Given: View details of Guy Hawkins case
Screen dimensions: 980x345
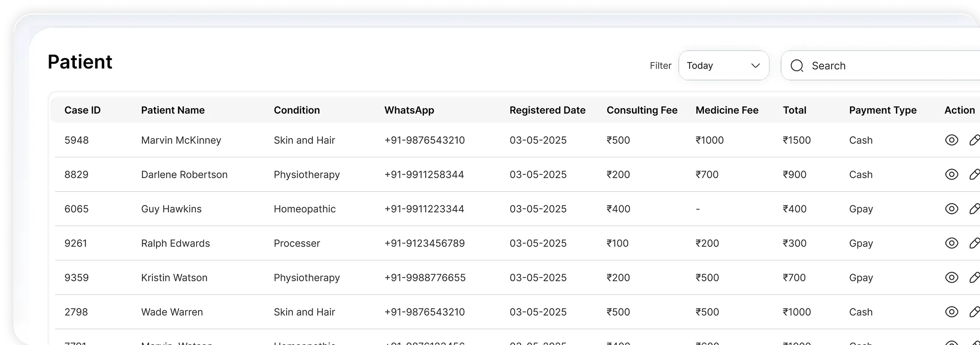Looking at the screenshot, I should click(951, 209).
